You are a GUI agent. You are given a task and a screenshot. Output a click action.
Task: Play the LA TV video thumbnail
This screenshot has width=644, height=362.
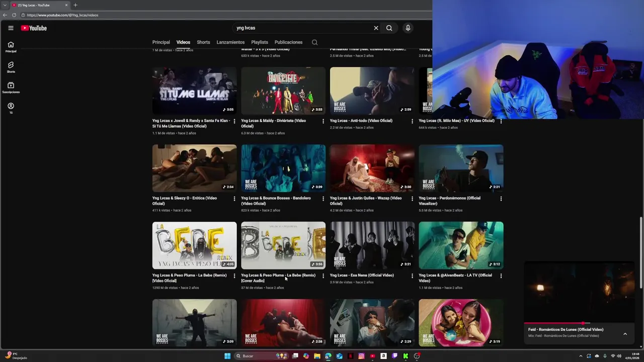[461, 245]
